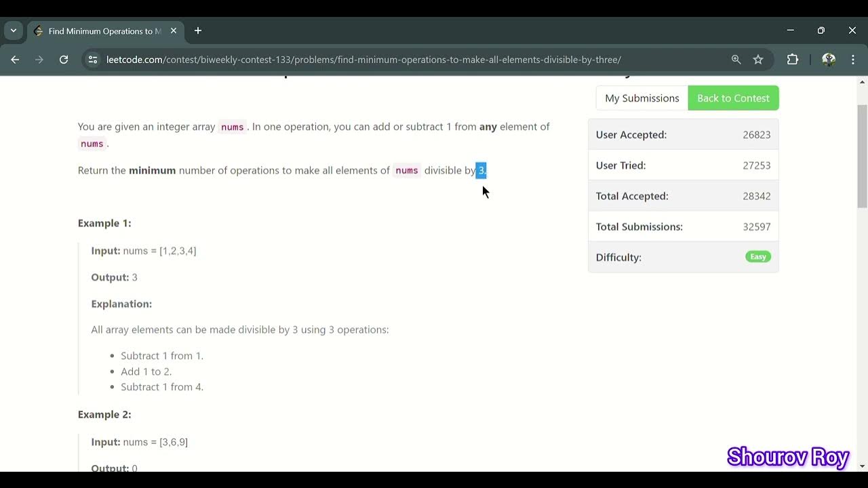This screenshot has width=868, height=488.
Task: Close the Find Minimum Operations browser tab
Action: pos(173,30)
